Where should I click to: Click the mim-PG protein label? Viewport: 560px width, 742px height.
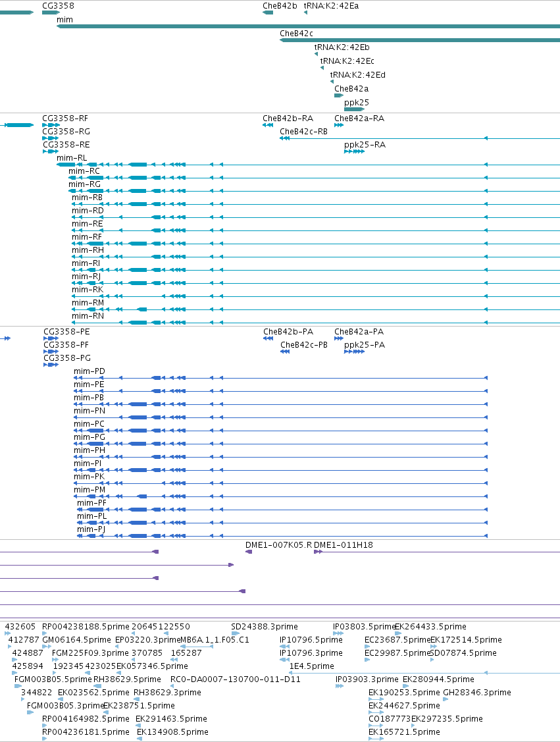89,437
